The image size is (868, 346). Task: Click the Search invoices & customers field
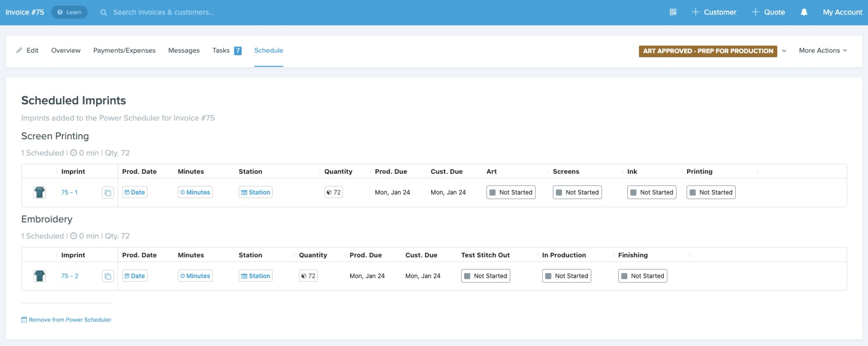click(163, 12)
